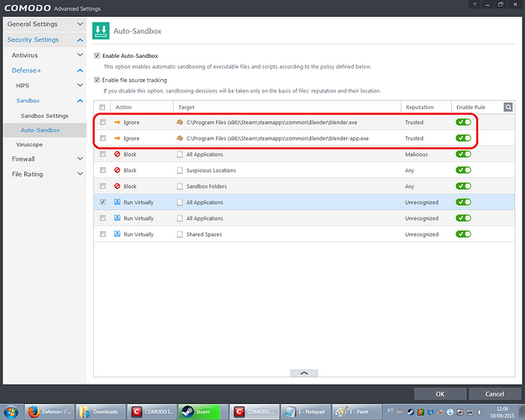Expand the Antivirus chevron

80,55
